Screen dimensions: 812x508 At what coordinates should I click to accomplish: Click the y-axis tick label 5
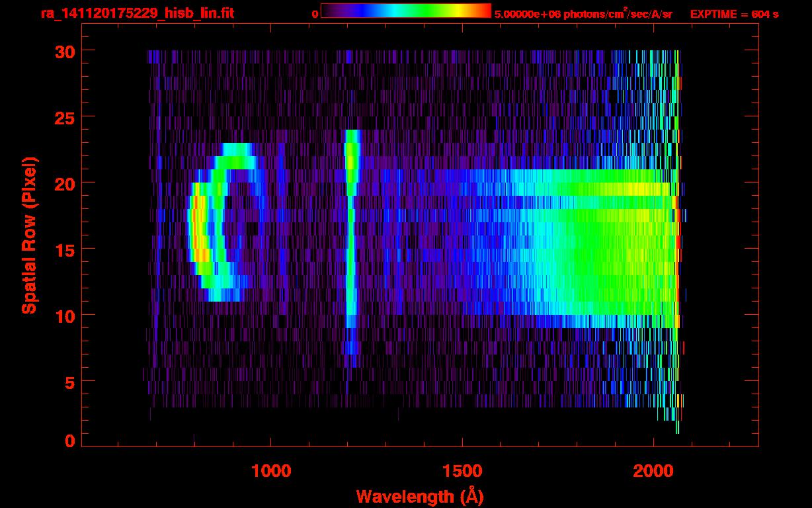69,382
